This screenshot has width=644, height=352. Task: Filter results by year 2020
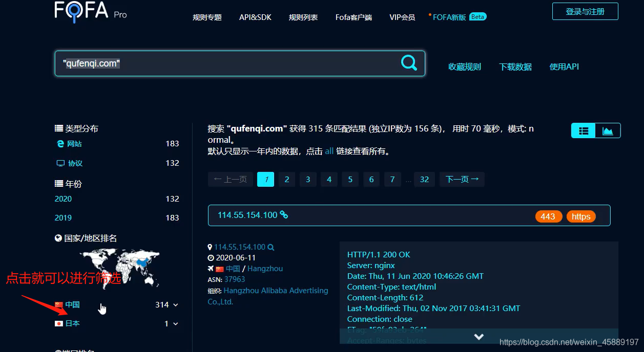(x=63, y=199)
